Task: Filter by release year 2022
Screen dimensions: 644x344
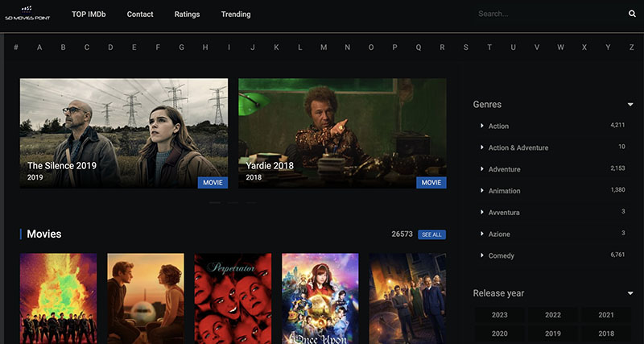Action: 553,315
